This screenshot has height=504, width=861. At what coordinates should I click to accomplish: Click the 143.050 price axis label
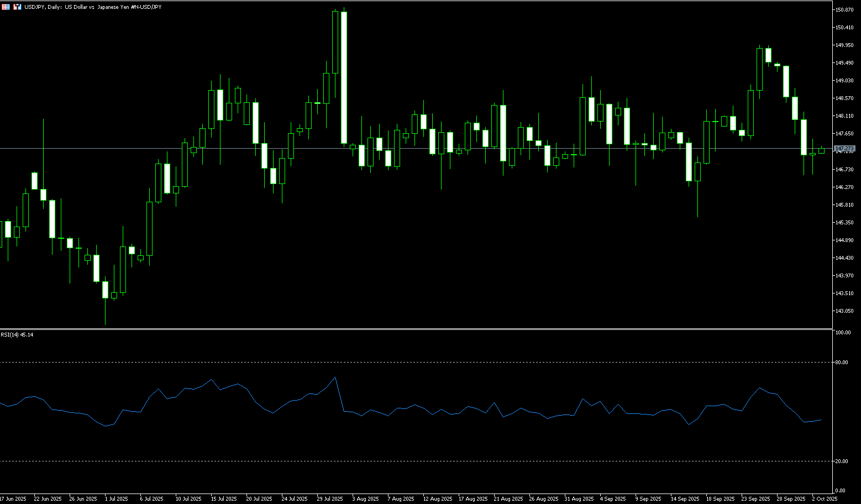pyautogui.click(x=844, y=311)
